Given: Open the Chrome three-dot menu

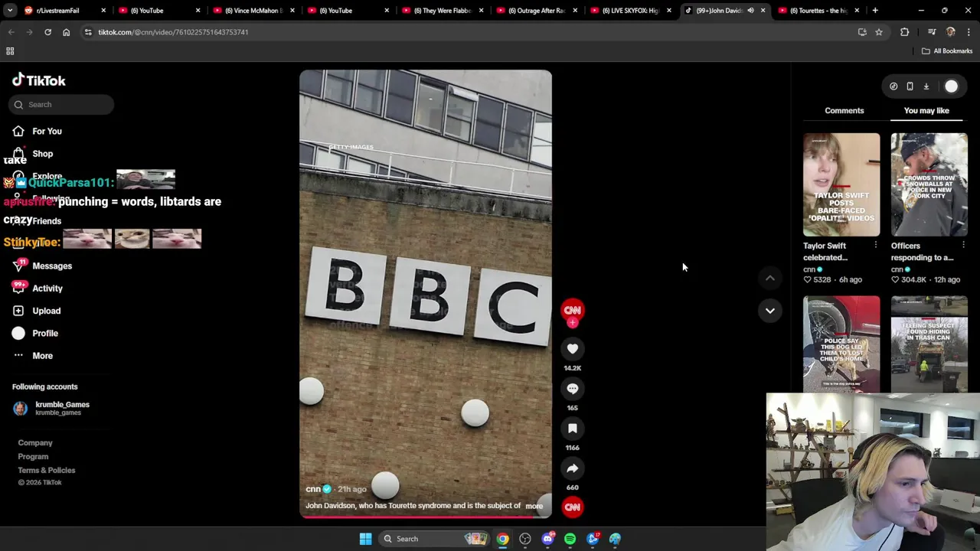Looking at the screenshot, I should [x=969, y=32].
